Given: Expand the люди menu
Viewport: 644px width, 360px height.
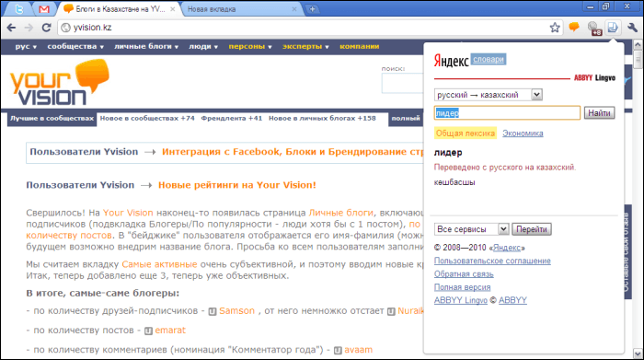Looking at the screenshot, I should (x=203, y=46).
